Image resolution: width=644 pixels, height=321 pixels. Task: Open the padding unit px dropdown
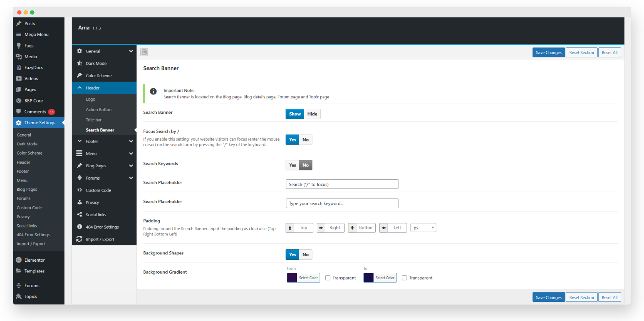point(424,228)
